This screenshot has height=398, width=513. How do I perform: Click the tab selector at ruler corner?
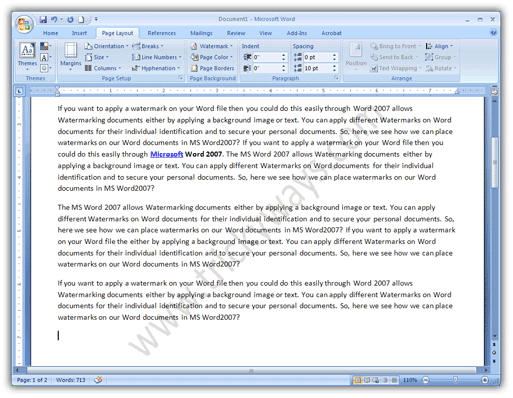coord(19,91)
